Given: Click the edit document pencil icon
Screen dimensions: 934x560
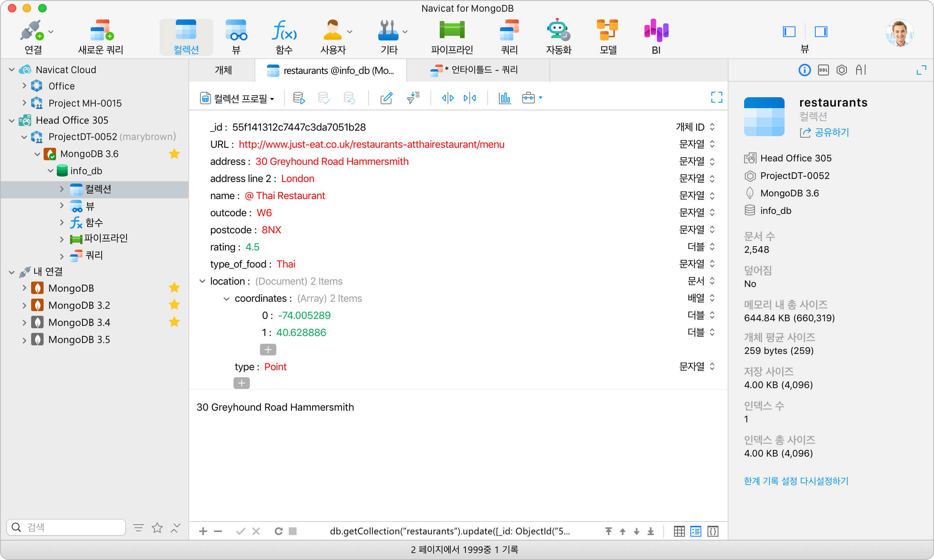Looking at the screenshot, I should tap(386, 98).
